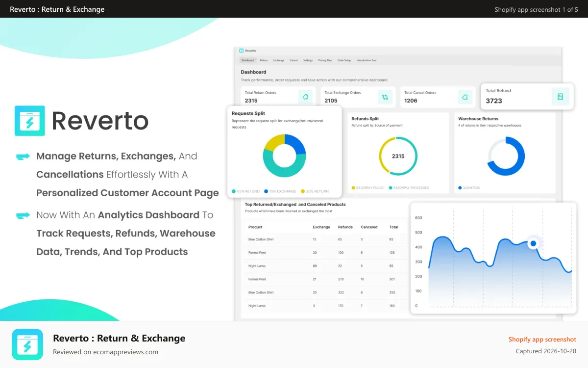Click the Exchange column header in table
This screenshot has height=368, width=588.
pos(321,227)
